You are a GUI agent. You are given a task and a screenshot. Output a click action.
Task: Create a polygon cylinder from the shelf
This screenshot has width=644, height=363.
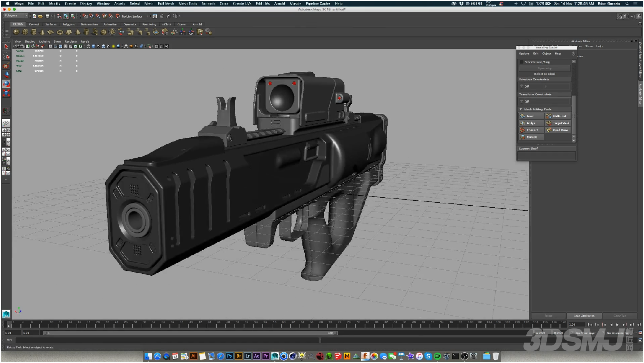coord(33,32)
